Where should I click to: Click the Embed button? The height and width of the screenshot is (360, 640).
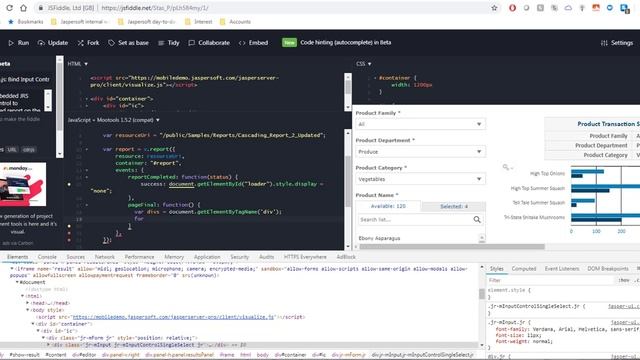click(253, 43)
